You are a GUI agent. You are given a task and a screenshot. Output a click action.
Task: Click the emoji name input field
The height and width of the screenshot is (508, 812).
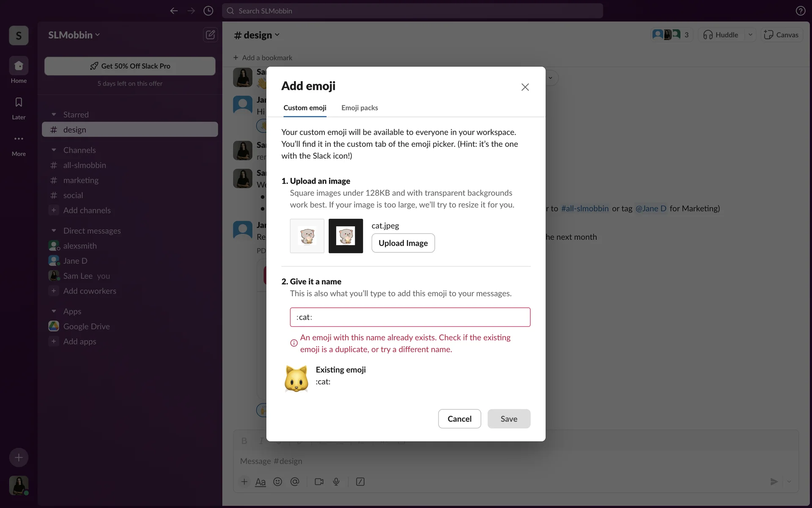click(x=410, y=317)
